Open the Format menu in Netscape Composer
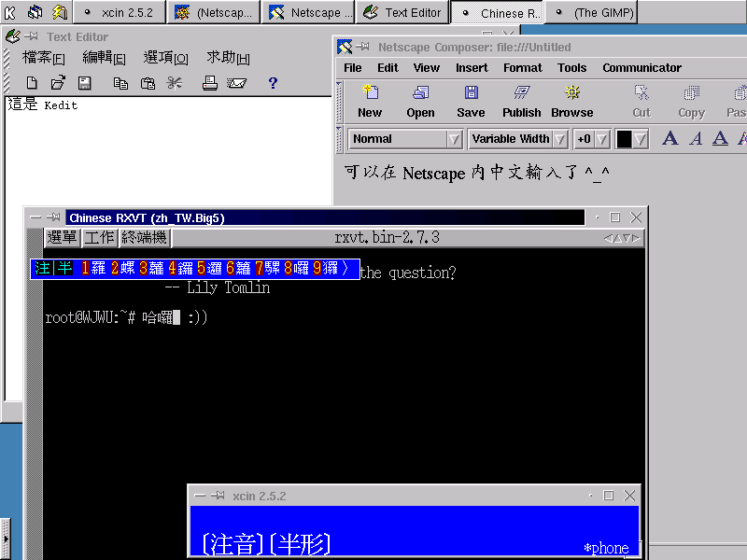This screenshot has height=560, width=747. 523,68
